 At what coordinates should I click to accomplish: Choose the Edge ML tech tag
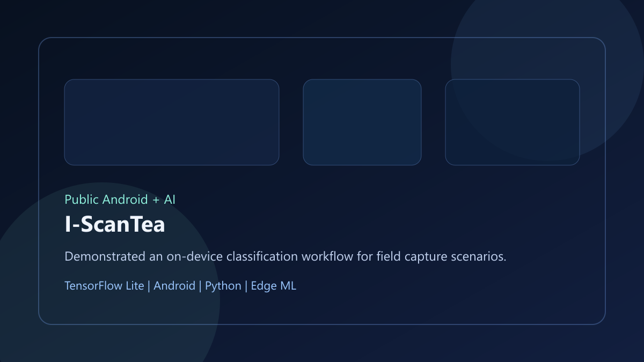[274, 286]
